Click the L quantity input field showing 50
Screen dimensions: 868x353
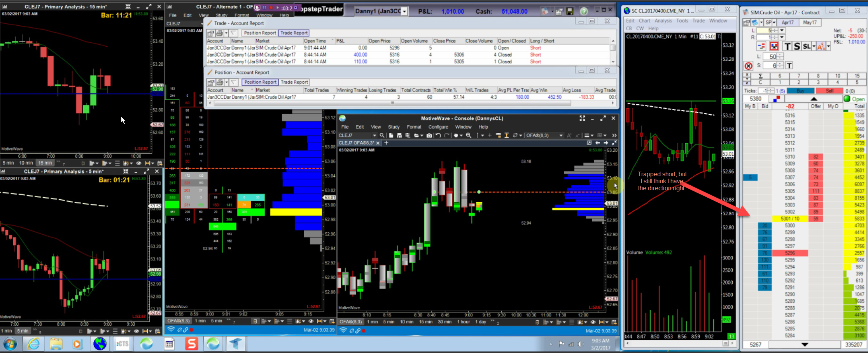pyautogui.click(x=770, y=56)
